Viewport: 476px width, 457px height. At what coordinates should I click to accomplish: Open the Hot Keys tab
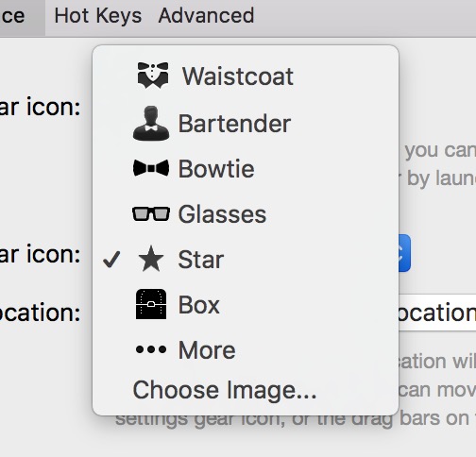pyautogui.click(x=98, y=15)
